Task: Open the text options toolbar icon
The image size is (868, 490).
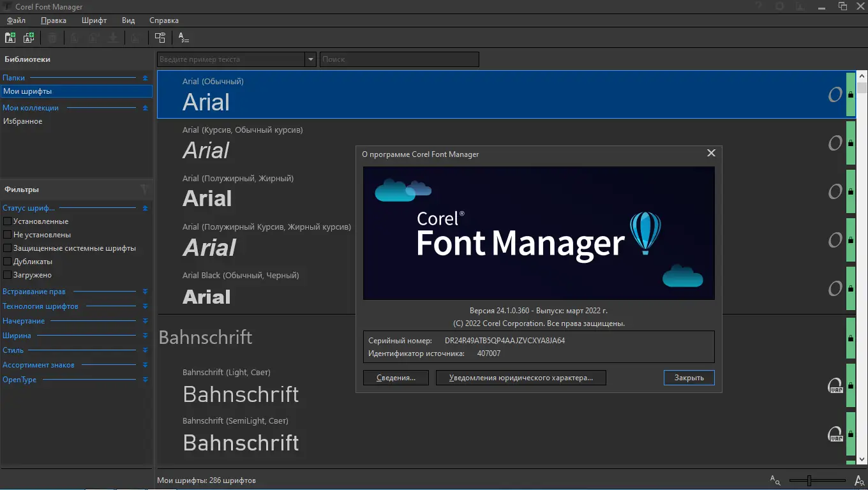Action: coord(183,38)
